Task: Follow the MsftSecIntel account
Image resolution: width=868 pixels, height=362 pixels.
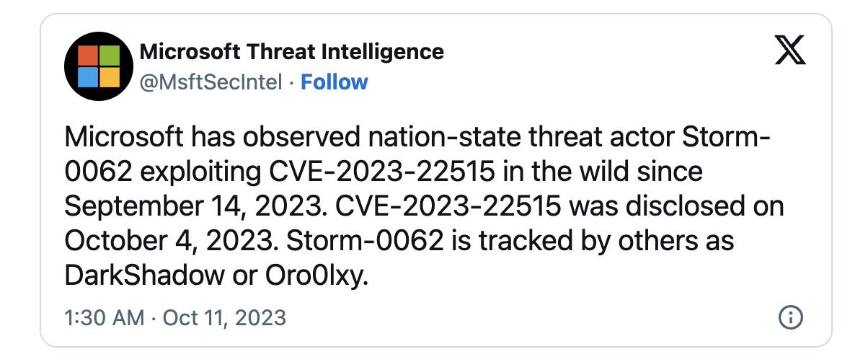Action: pos(335,82)
